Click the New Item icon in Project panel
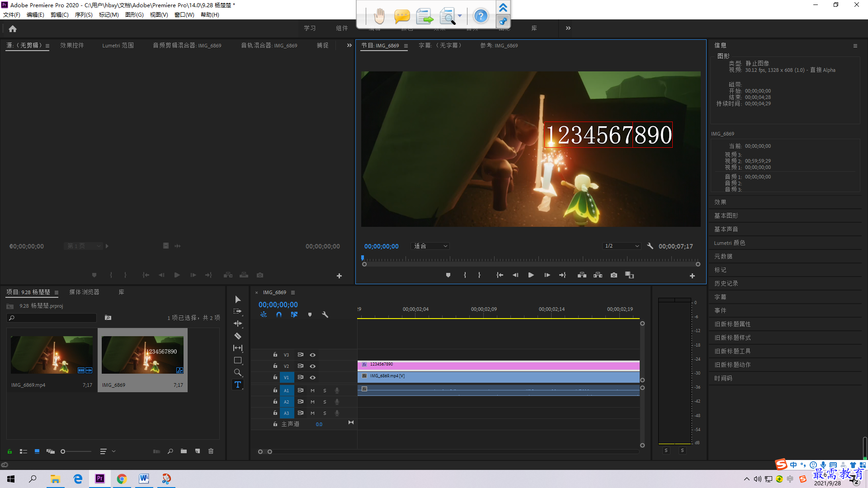 pos(198,451)
